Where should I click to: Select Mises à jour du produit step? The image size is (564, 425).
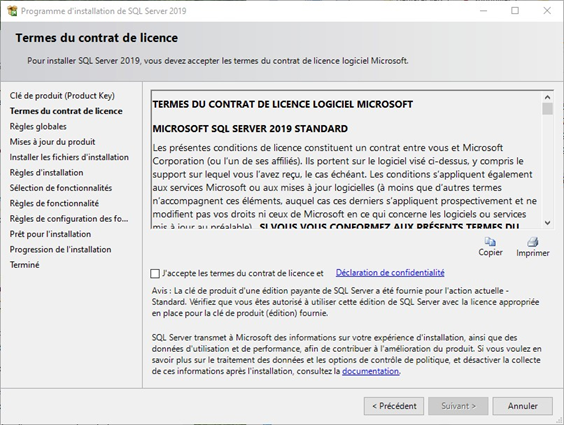coord(53,142)
